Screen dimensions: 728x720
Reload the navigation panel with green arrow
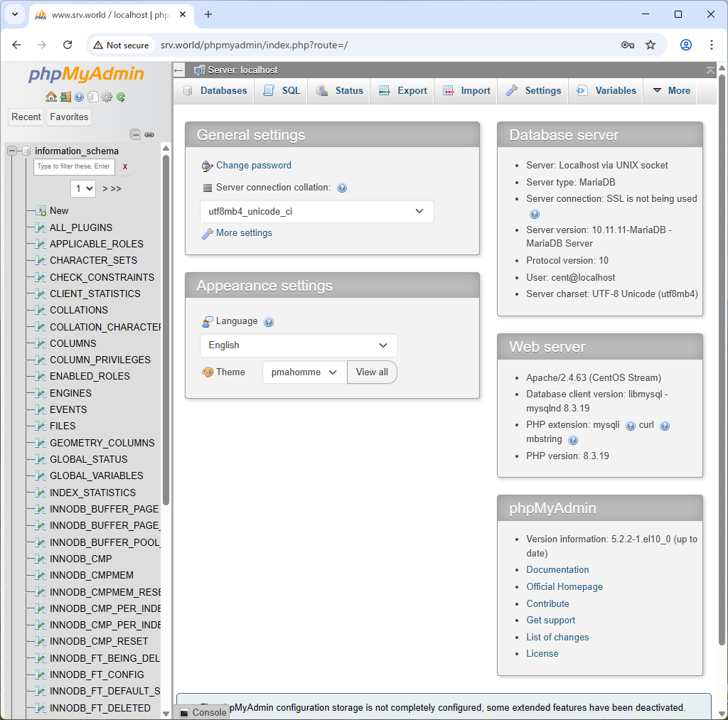point(121,97)
